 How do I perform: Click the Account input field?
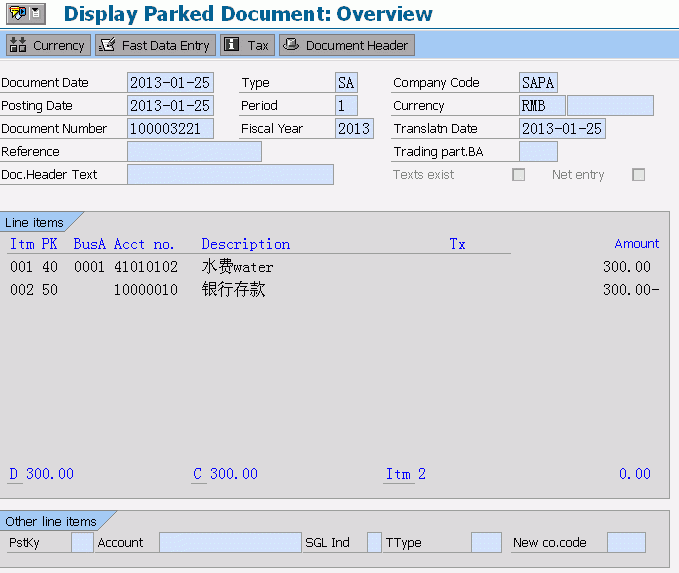click(x=230, y=542)
